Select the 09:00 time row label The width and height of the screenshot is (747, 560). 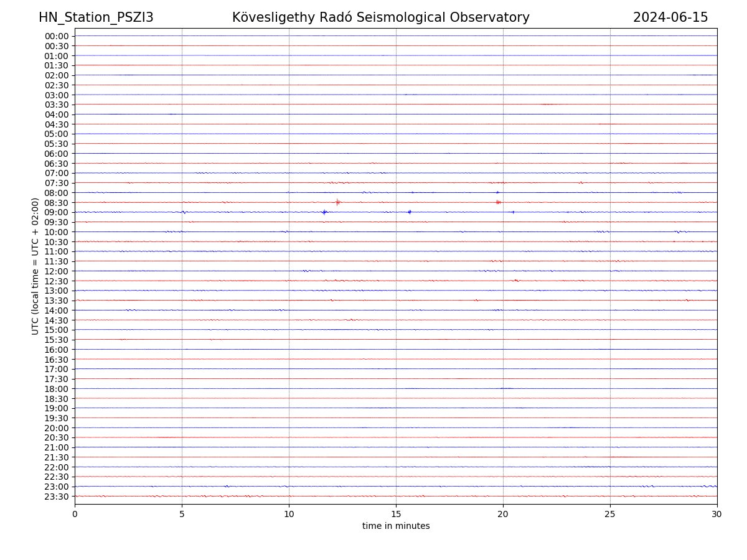pyautogui.click(x=57, y=213)
